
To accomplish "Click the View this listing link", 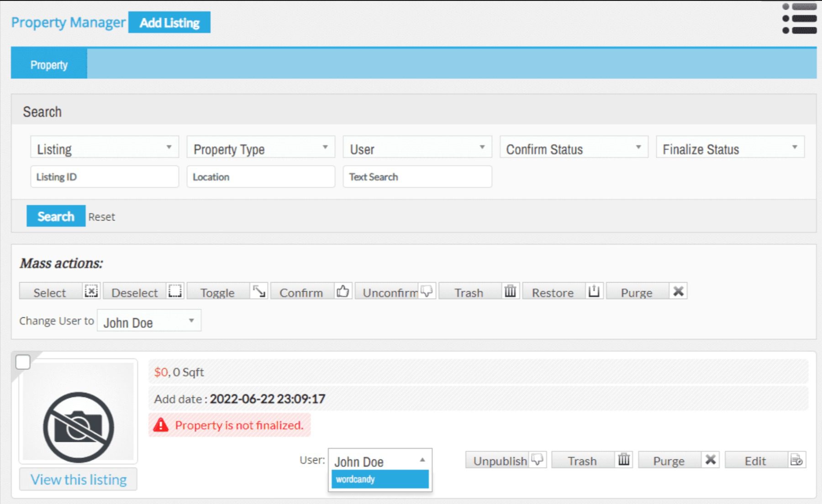I will click(78, 479).
